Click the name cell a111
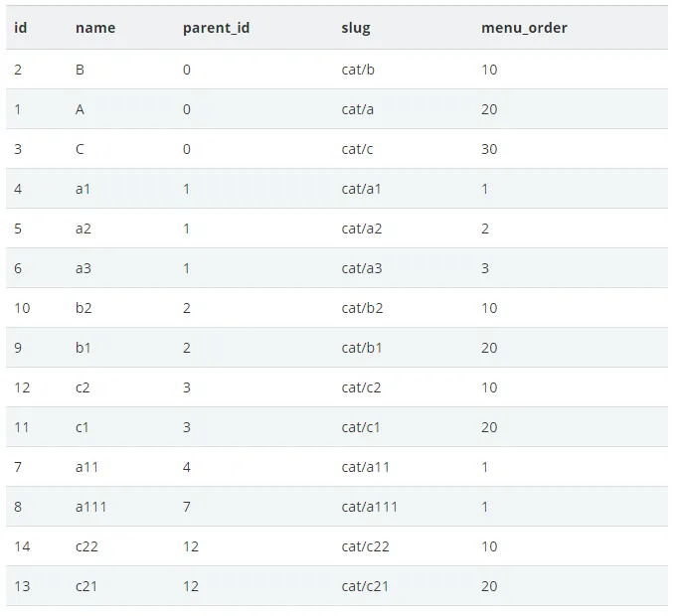The height and width of the screenshot is (616, 676). tap(91, 507)
